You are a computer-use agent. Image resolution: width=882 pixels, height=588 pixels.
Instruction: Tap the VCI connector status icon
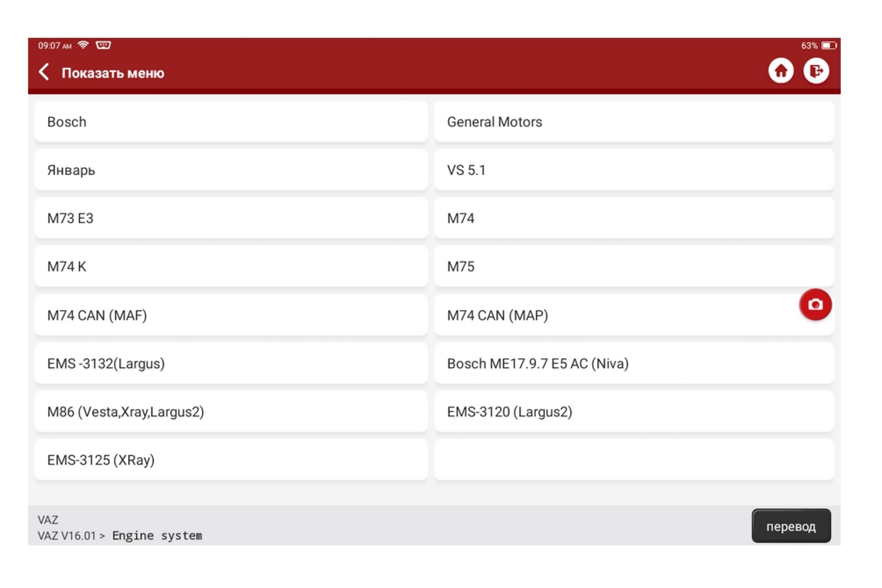pos(103,45)
